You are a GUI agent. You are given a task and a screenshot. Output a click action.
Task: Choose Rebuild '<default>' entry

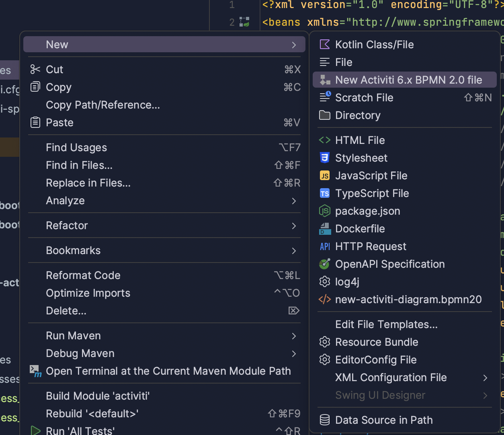click(164, 414)
